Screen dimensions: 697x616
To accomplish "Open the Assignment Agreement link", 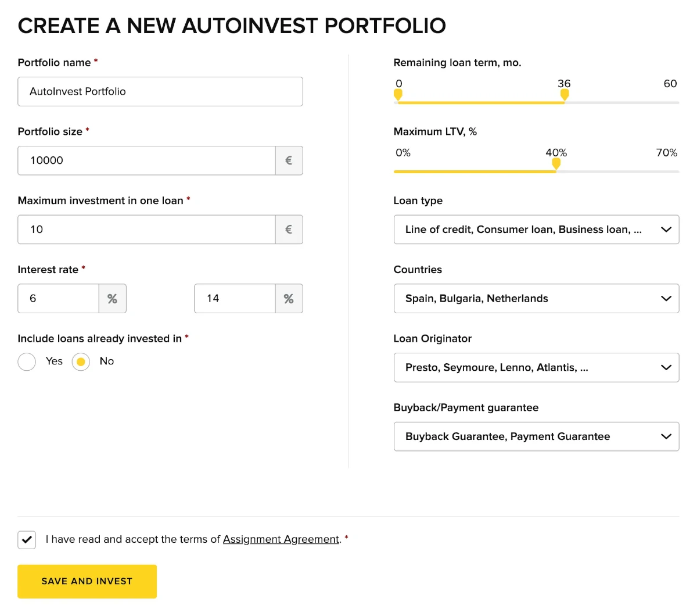I will (281, 539).
